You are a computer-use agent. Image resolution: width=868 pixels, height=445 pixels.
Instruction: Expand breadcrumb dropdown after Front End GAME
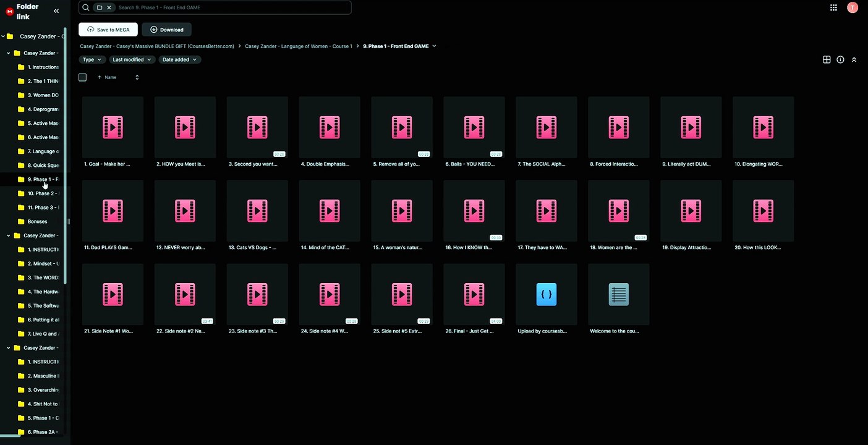pos(434,46)
